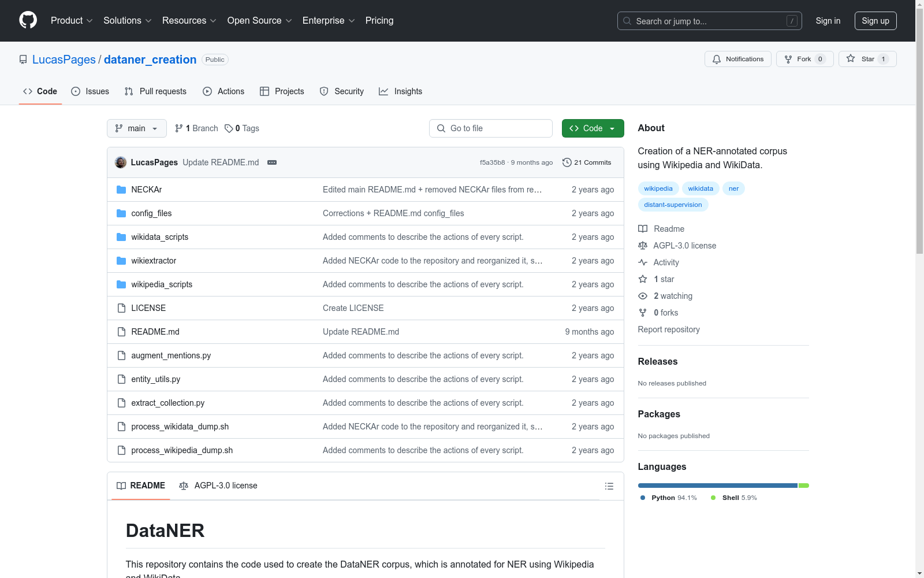Switch to the Projects tab
924x578 pixels.
[282, 91]
